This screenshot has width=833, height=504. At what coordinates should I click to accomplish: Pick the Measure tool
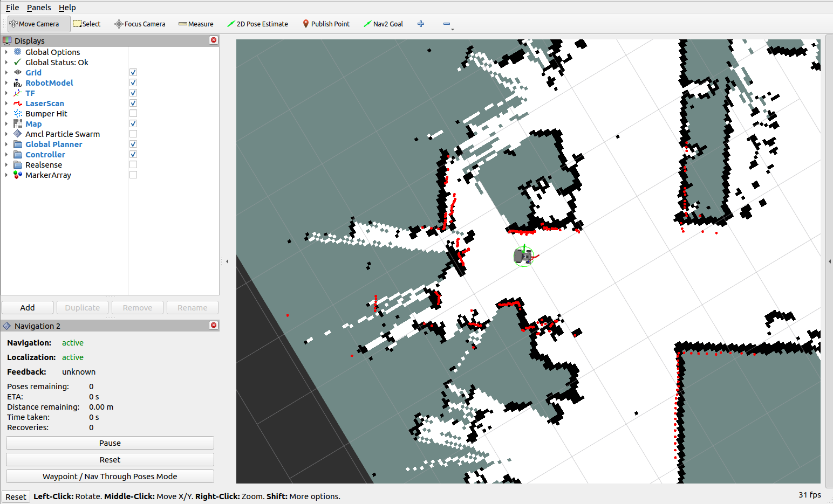pos(196,24)
